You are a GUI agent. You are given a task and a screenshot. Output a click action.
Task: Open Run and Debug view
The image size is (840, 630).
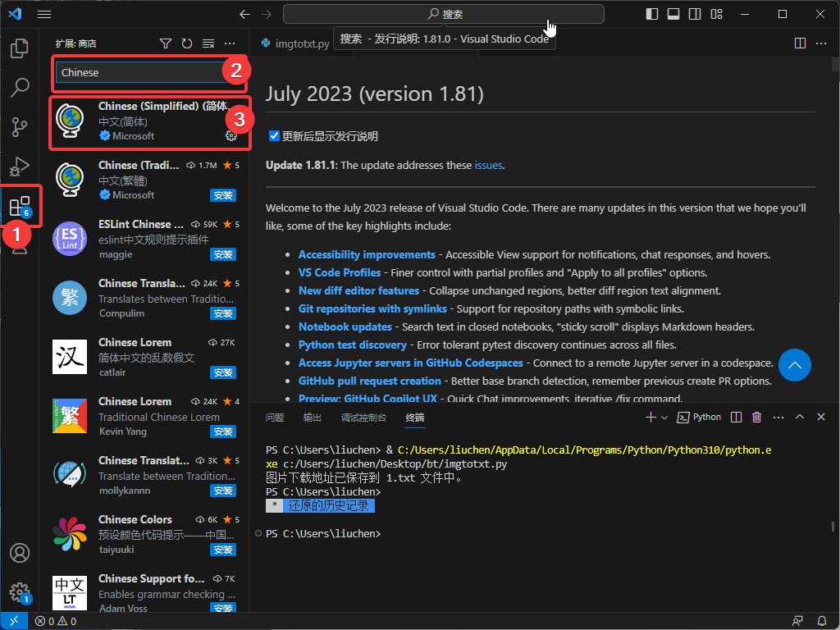pos(20,167)
